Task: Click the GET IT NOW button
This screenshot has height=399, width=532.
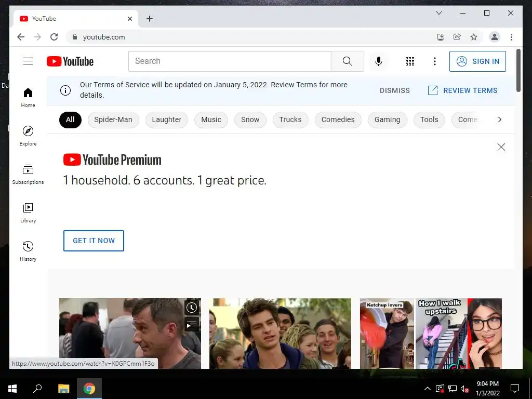Action: click(94, 241)
